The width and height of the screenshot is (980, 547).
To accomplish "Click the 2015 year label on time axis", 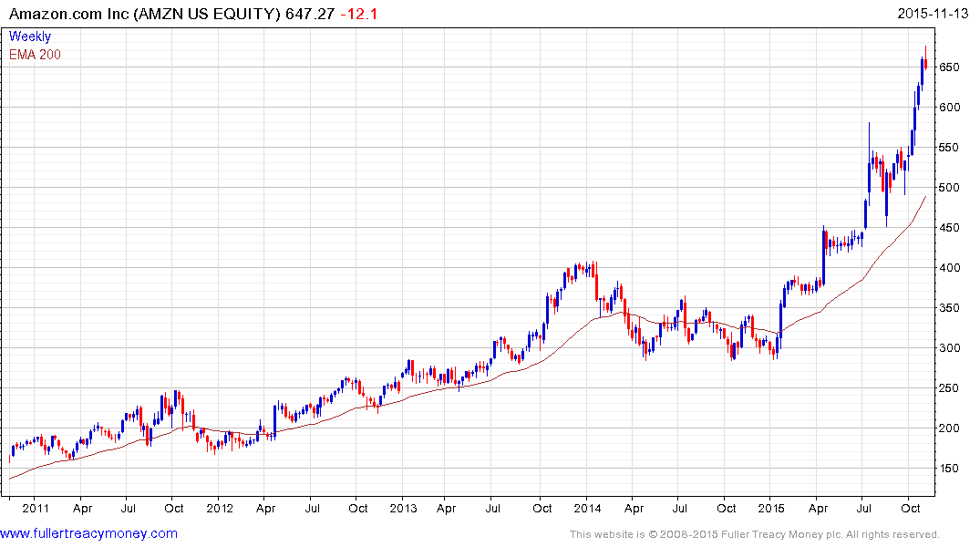I will point(770,508).
